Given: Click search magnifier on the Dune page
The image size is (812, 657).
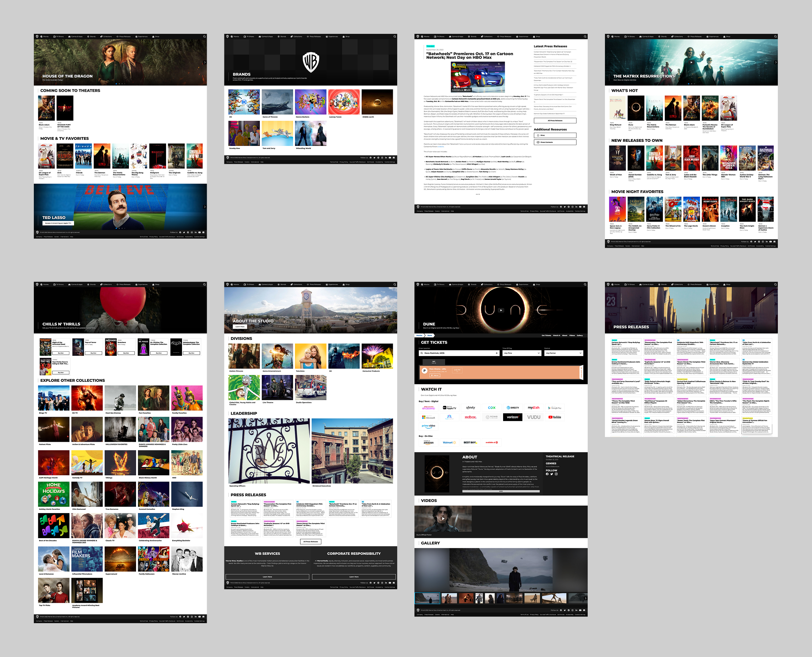Looking at the screenshot, I should click(585, 284).
